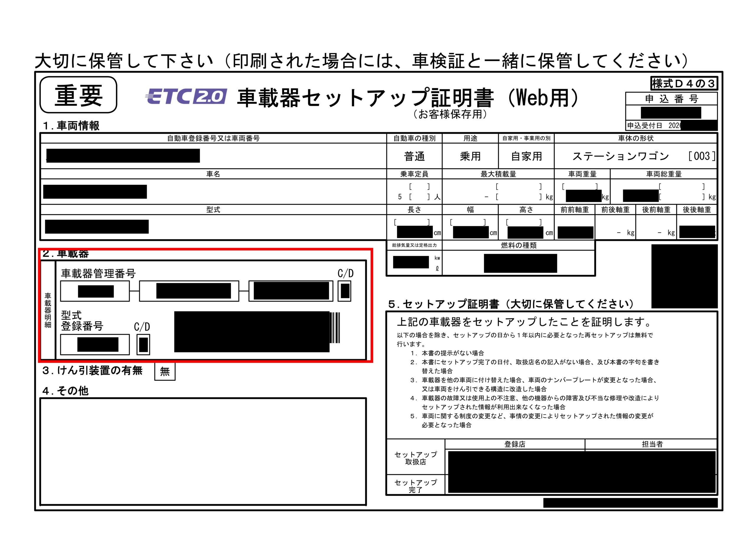
Task: Click the ステーションワゴン body shape value
Action: click(x=621, y=156)
